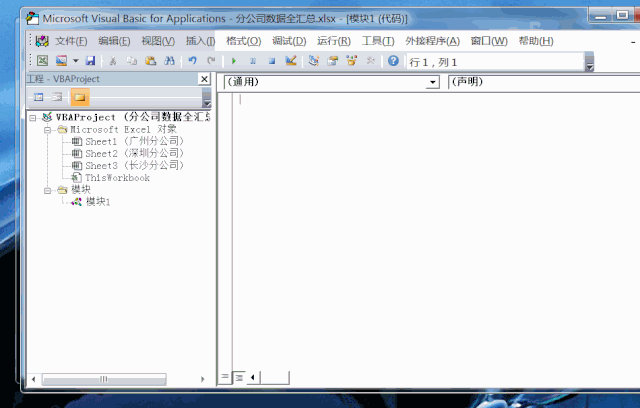Open Find with the binoculars icon
Viewport: 640px width, 408px height.
pos(169,61)
